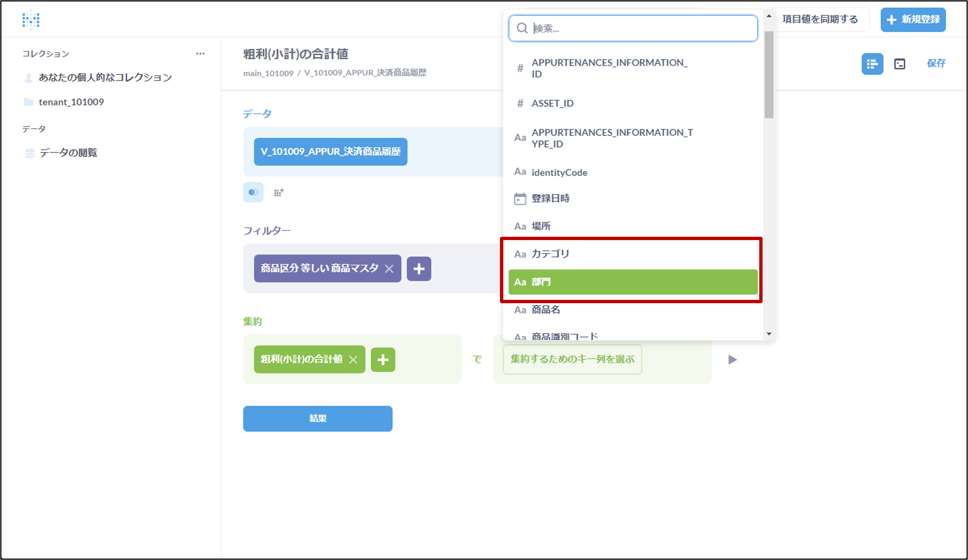Choose the 登録日時 date column

(632, 199)
